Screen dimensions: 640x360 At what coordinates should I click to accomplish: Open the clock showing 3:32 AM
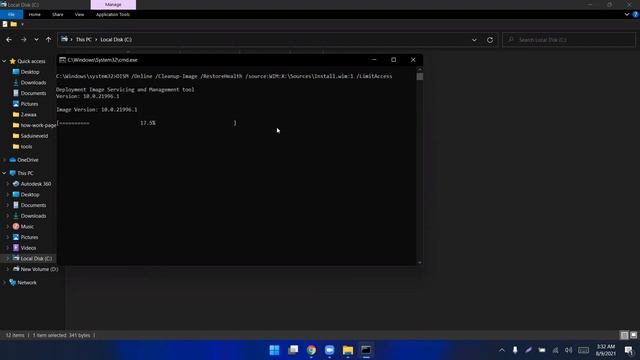[x=606, y=350]
